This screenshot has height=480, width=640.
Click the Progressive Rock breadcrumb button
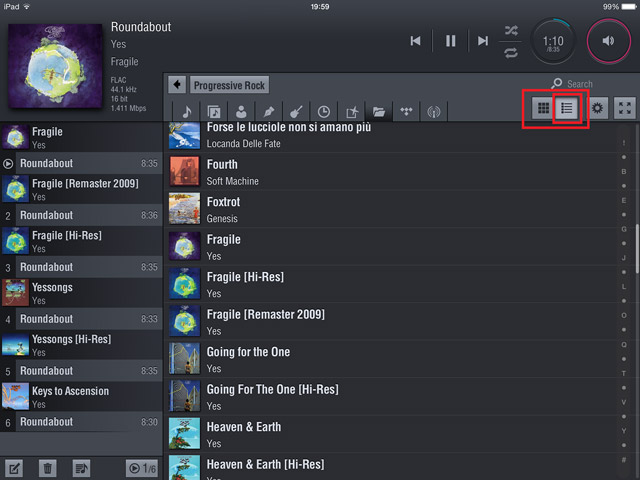click(229, 85)
